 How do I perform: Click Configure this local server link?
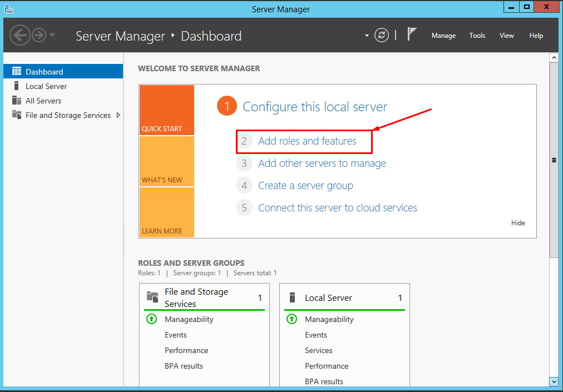pyautogui.click(x=315, y=107)
